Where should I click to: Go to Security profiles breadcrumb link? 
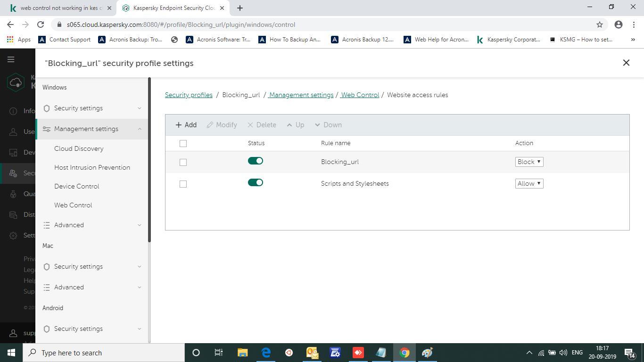pos(189,95)
